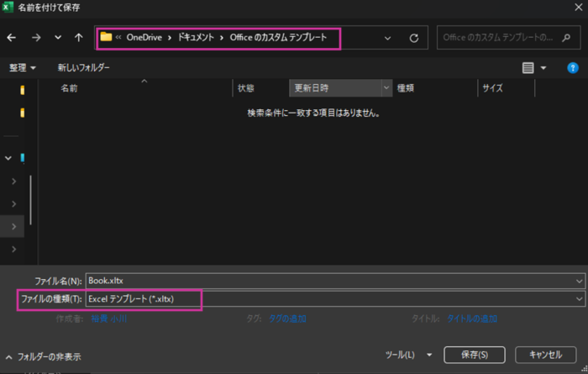Expand the address bar history dropdown

tap(387, 38)
